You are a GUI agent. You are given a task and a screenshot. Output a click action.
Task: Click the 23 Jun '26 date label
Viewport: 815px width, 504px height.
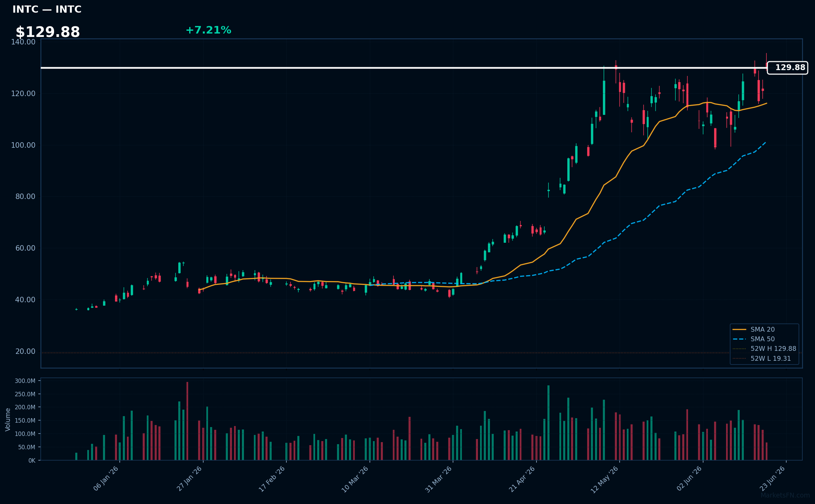(x=772, y=479)
